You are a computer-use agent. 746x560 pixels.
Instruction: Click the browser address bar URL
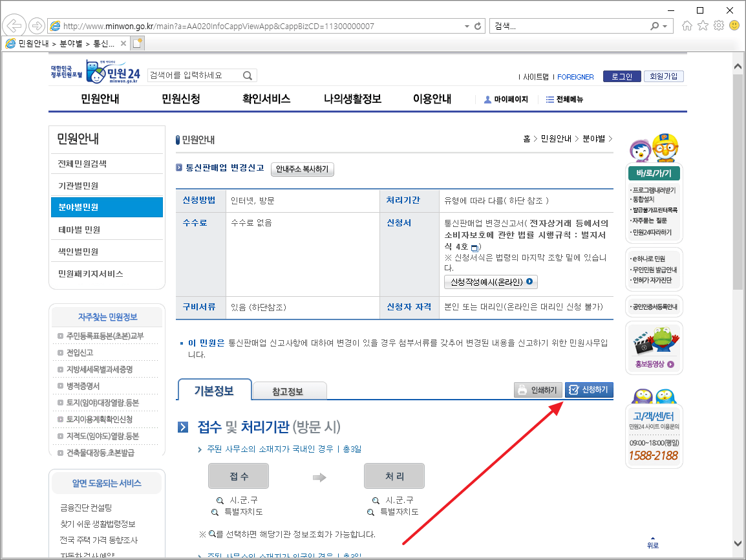(x=219, y=26)
